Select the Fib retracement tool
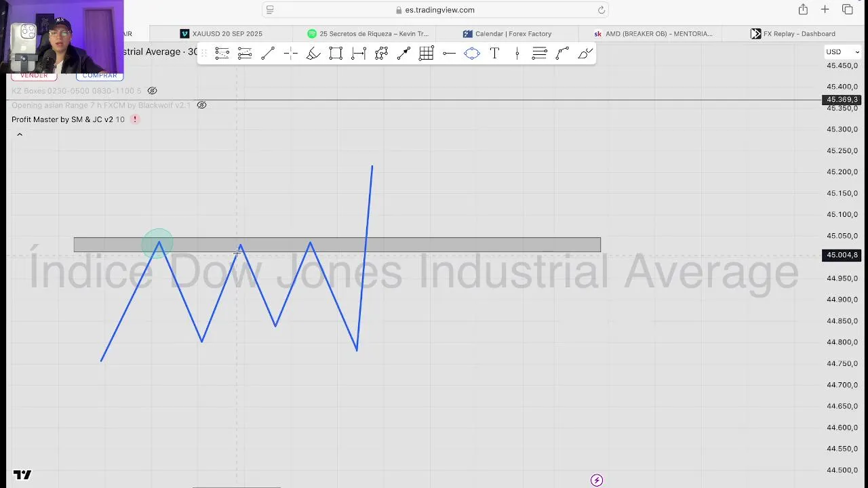The width and height of the screenshot is (868, 488). point(222,53)
